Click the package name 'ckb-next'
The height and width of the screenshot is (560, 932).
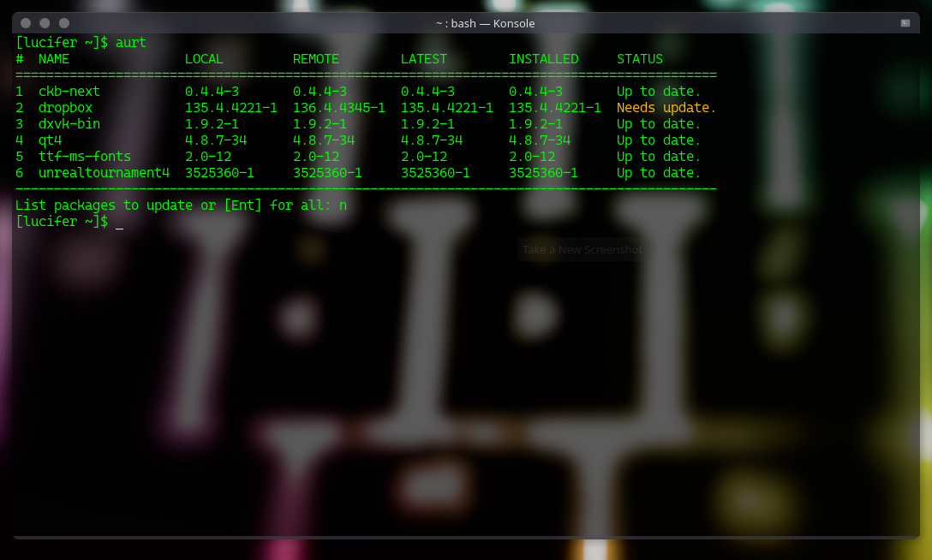[69, 92]
